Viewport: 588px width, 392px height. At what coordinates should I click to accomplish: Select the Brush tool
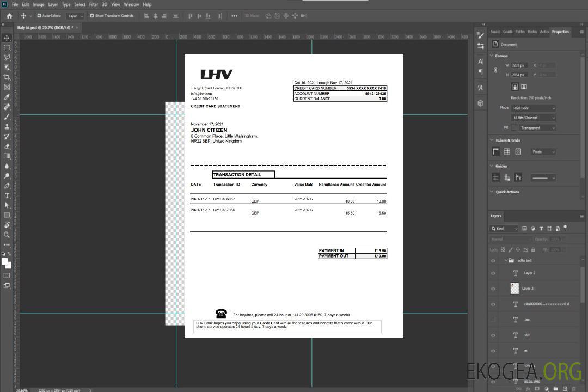7,117
